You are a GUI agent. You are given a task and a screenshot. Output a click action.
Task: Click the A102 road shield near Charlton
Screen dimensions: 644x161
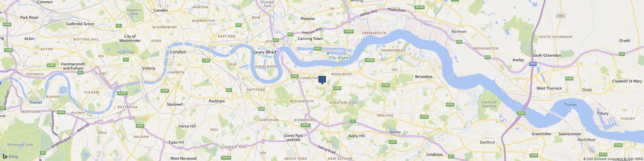(x=294, y=76)
